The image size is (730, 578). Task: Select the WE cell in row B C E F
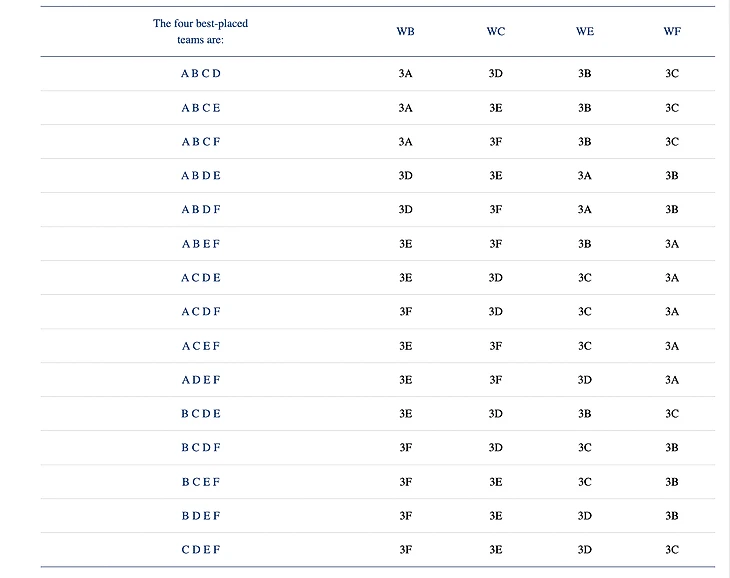click(585, 482)
